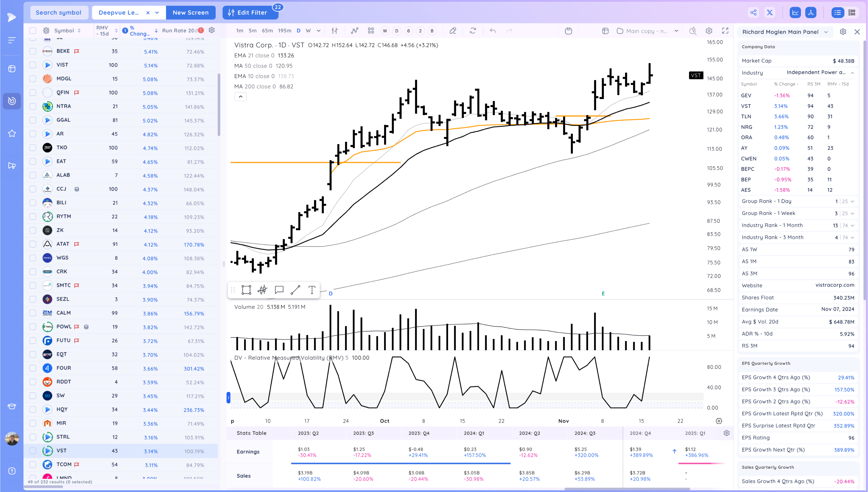Select GEV in industry peers list
This screenshot has width=868, height=492.
[x=799, y=96]
